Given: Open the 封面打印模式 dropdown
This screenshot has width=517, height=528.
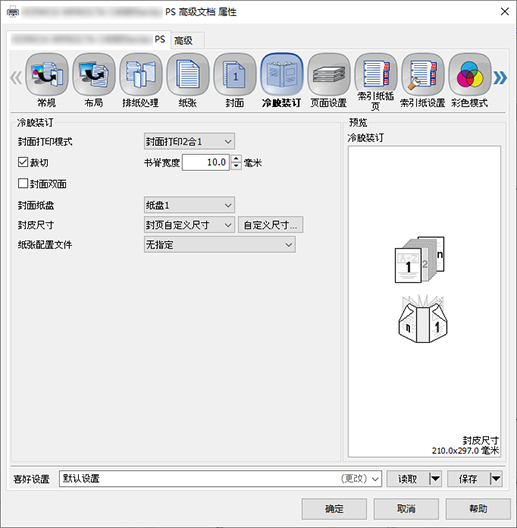Looking at the screenshot, I should pos(189,141).
